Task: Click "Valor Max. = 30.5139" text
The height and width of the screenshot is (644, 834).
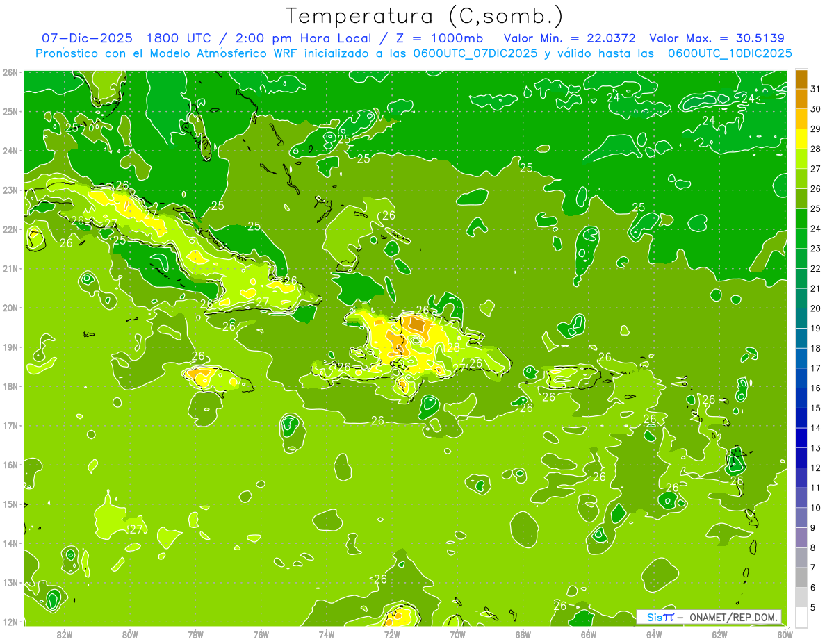Action: click(x=717, y=38)
